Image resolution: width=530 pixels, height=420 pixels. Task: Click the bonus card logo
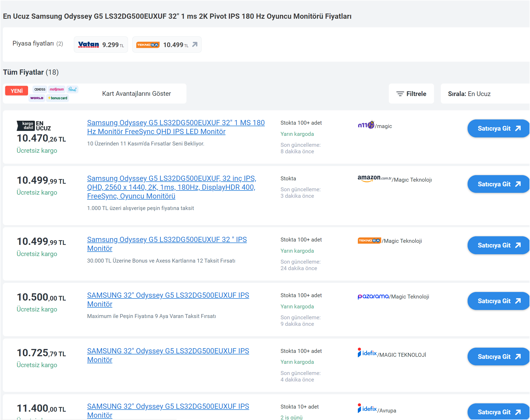57,98
